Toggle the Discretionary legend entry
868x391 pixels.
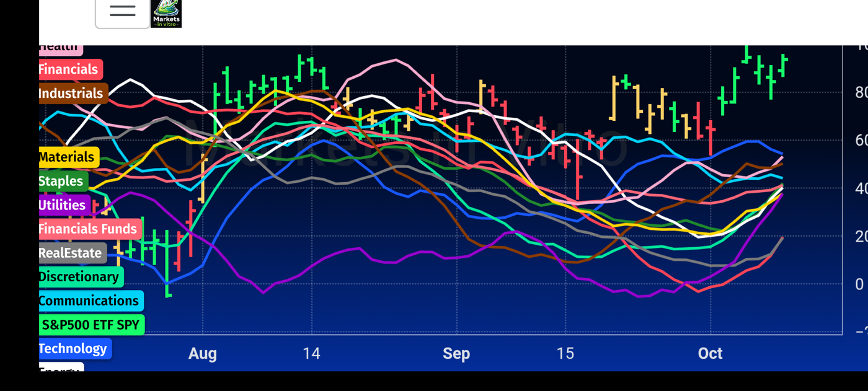pyautogui.click(x=81, y=277)
